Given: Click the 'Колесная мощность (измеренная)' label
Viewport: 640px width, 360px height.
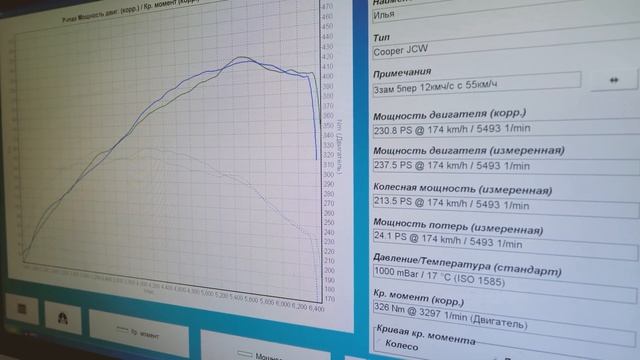Looking at the screenshot, I should pos(462,189).
